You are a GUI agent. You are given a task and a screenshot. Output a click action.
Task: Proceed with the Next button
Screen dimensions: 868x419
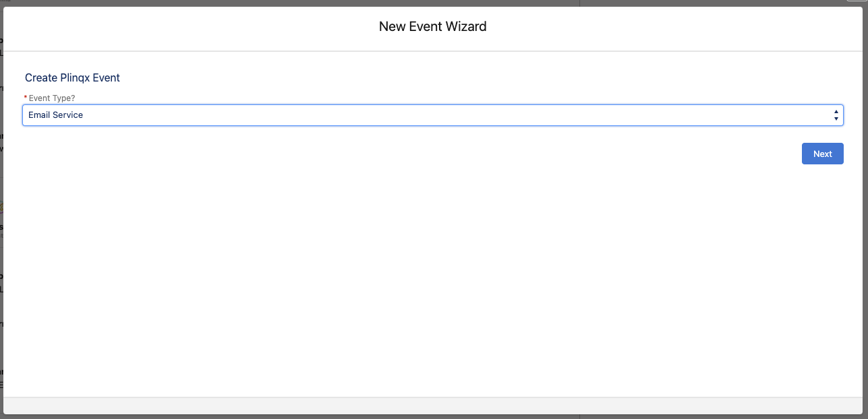[822, 154]
